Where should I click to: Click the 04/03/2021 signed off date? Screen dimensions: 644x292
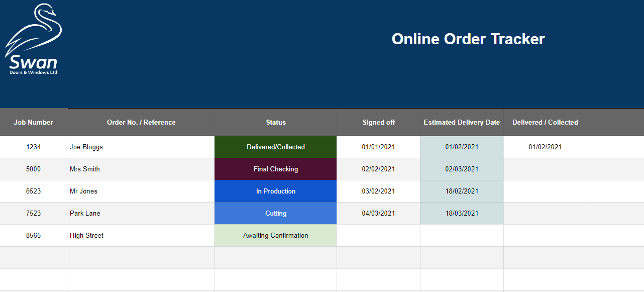click(x=378, y=214)
